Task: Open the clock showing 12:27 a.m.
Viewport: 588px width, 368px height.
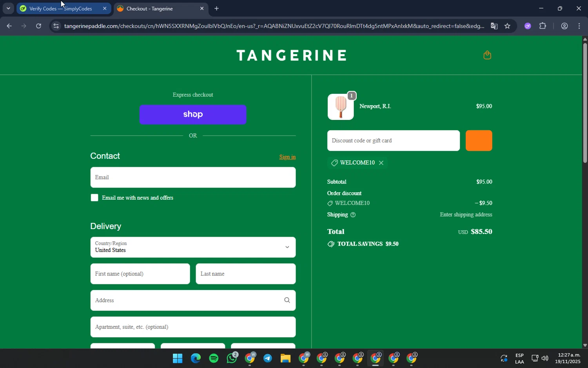Action: [x=568, y=359]
